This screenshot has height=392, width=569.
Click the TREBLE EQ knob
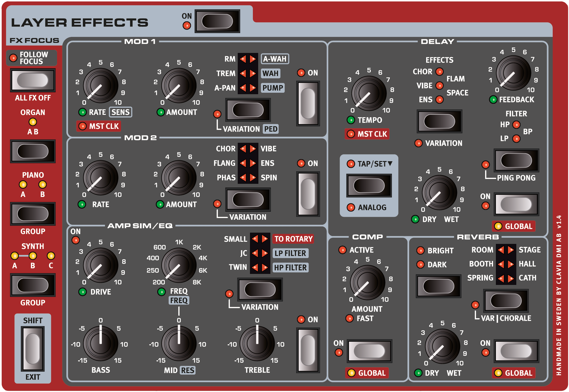(257, 343)
